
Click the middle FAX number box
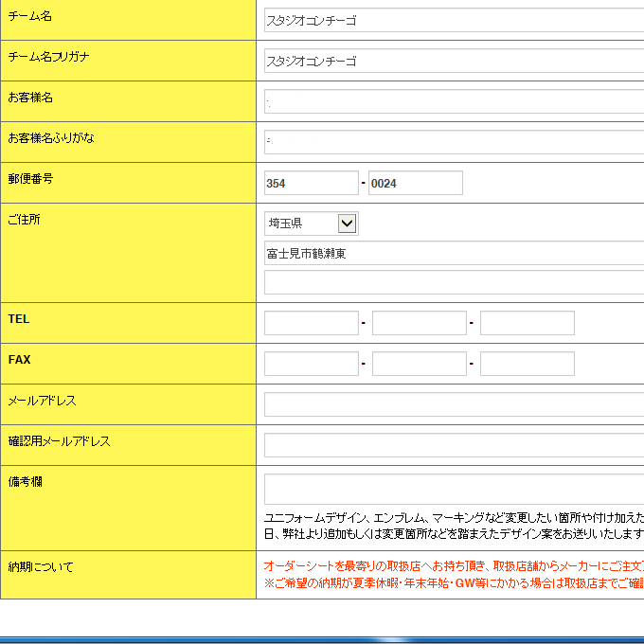[420, 364]
